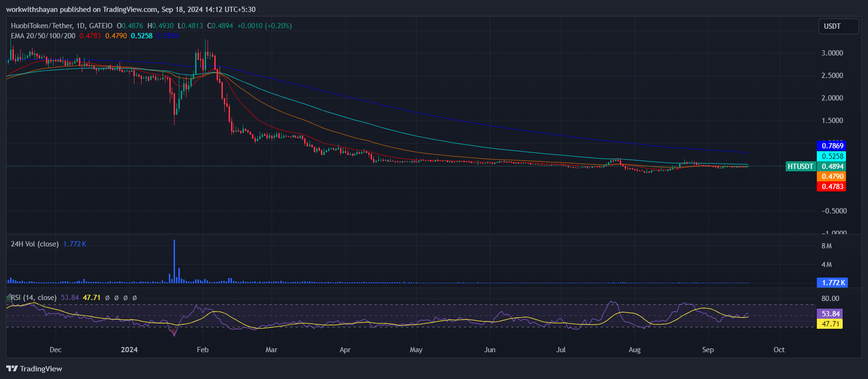868x379 pixels.
Task: Click the 2.5000 price scale label
Action: [832, 76]
